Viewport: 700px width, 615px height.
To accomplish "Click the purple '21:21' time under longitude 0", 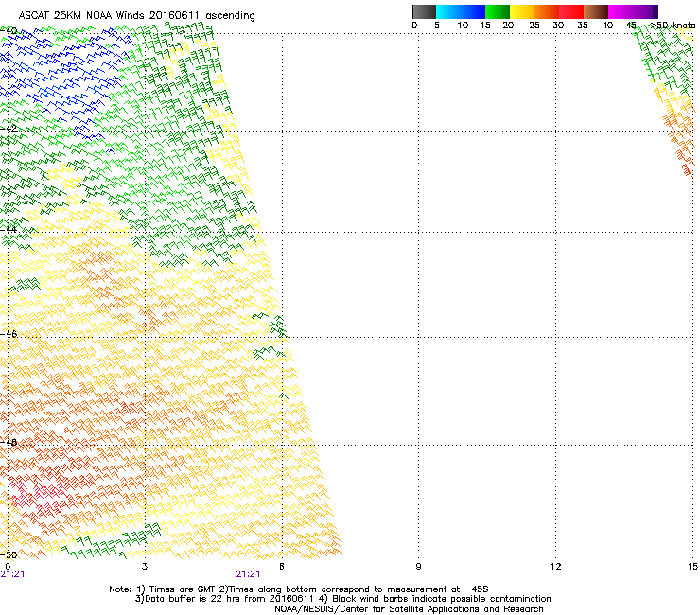I will click(12, 574).
